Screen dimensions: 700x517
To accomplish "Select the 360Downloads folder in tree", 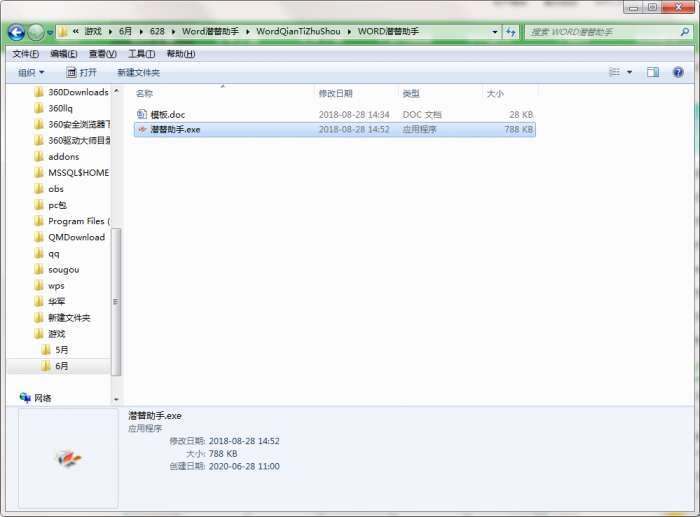I will pos(71,92).
